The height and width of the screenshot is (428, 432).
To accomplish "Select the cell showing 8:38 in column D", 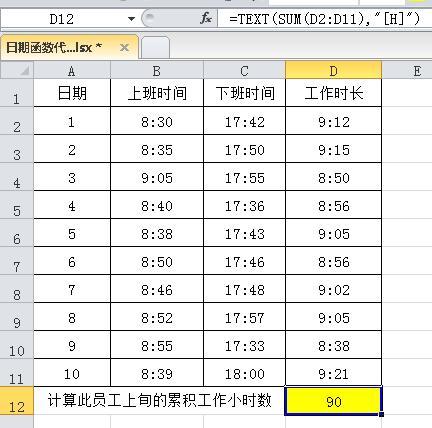I will (x=334, y=345).
